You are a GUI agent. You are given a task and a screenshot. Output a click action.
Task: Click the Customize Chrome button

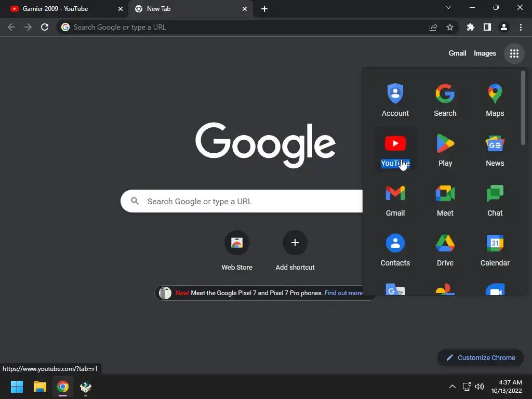click(481, 357)
